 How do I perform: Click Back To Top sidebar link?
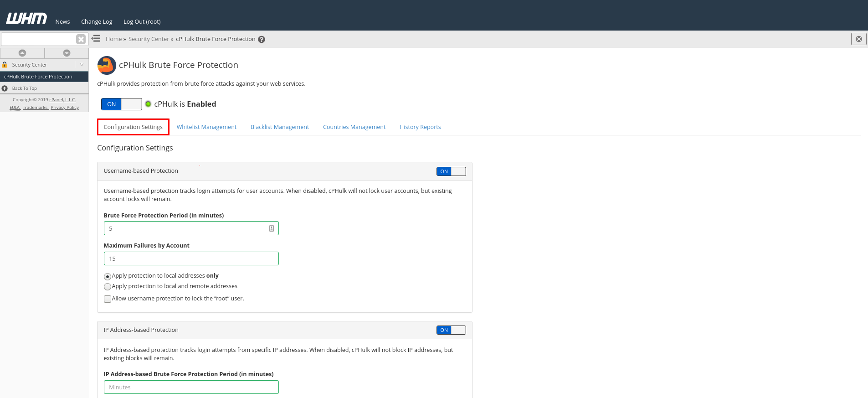tap(25, 88)
